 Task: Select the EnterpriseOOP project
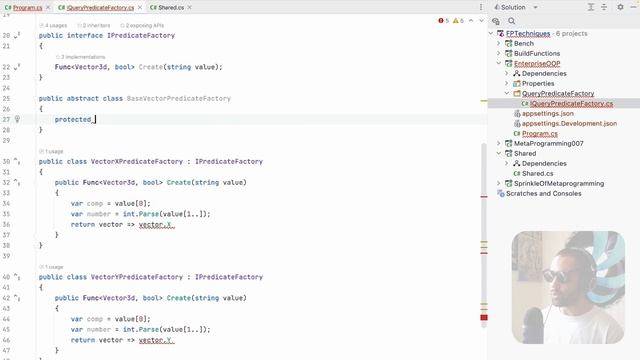(537, 63)
